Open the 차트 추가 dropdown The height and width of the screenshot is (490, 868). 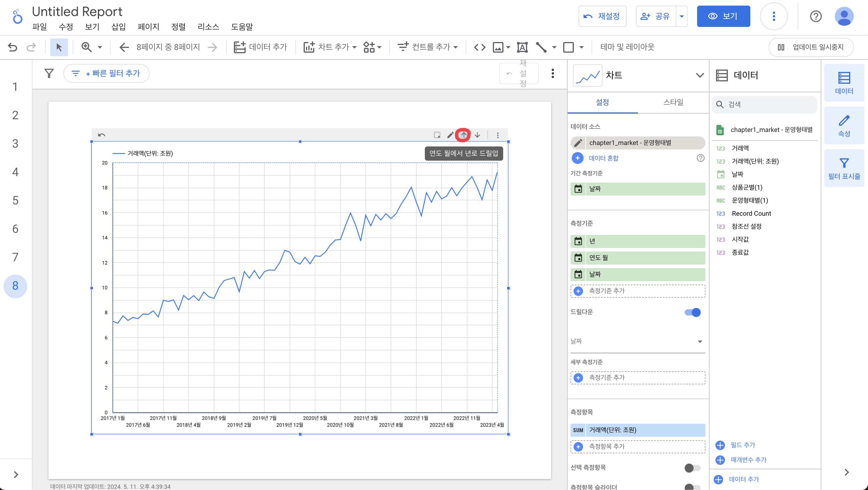point(330,47)
